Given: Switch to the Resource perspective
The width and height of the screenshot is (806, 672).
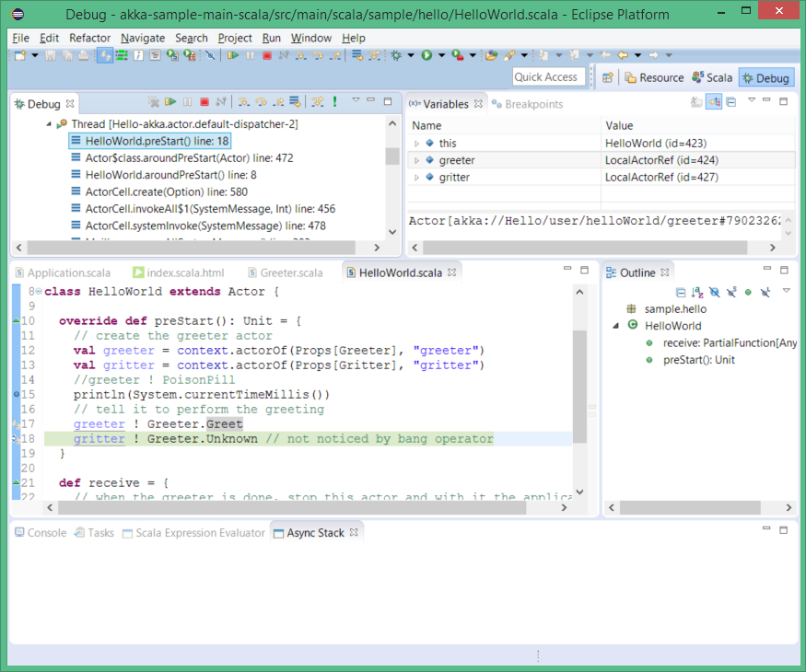Looking at the screenshot, I should [654, 78].
